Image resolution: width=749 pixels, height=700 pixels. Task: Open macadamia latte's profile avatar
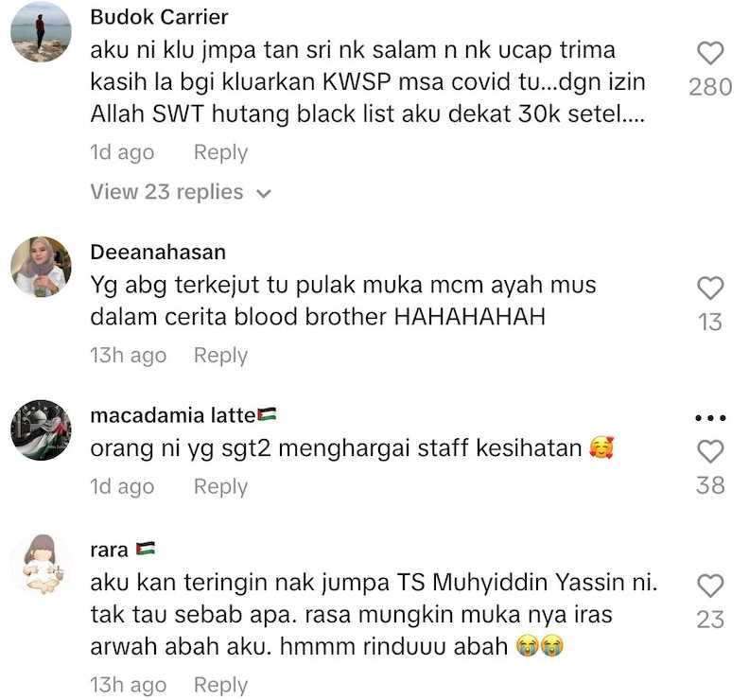(x=41, y=430)
